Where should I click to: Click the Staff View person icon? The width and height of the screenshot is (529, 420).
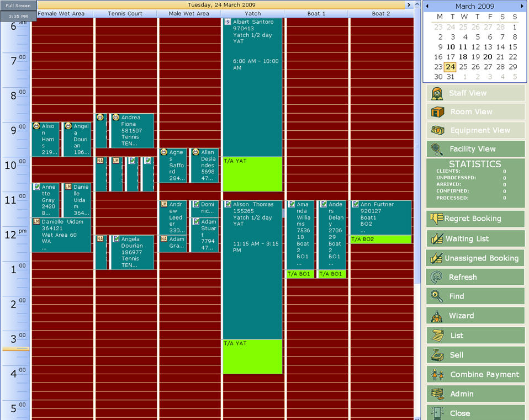[437, 93]
